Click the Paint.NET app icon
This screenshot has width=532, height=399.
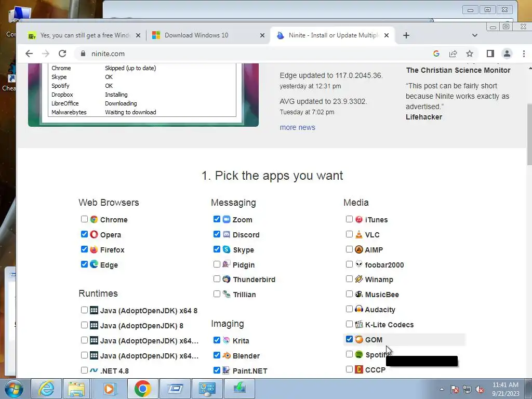click(227, 370)
